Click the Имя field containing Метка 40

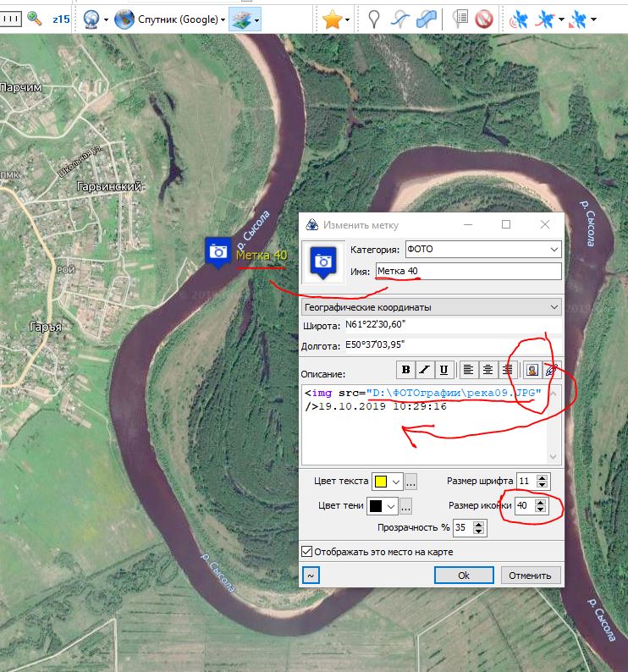pyautogui.click(x=468, y=271)
